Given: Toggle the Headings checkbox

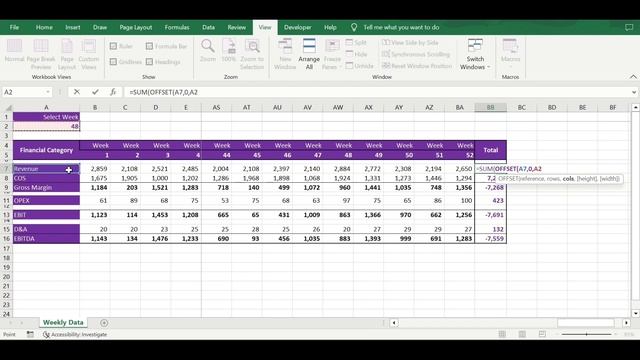Looking at the screenshot, I should pos(149,62).
